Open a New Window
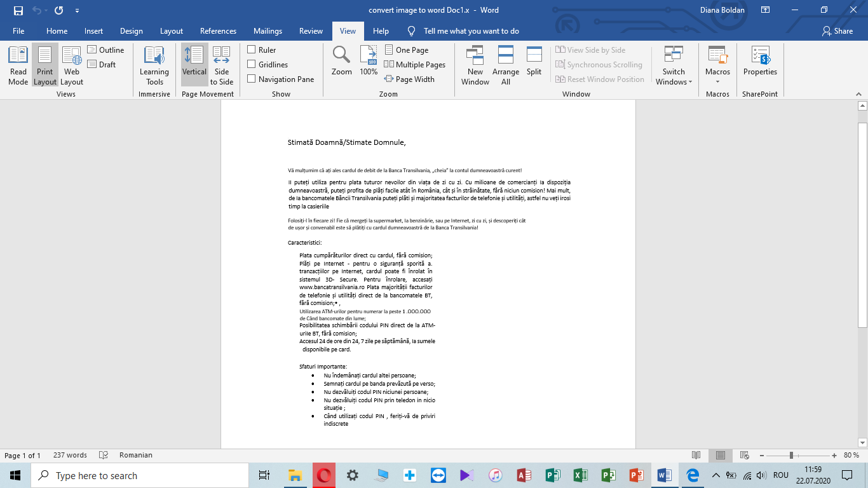Screen dimensions: 868x488 (x=475, y=65)
